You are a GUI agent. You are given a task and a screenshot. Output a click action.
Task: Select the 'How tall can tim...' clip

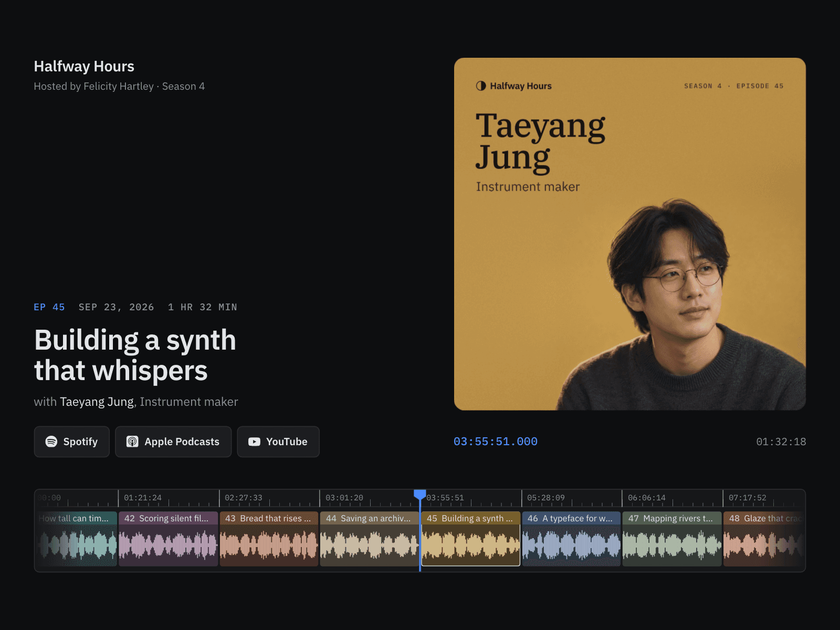coord(77,539)
